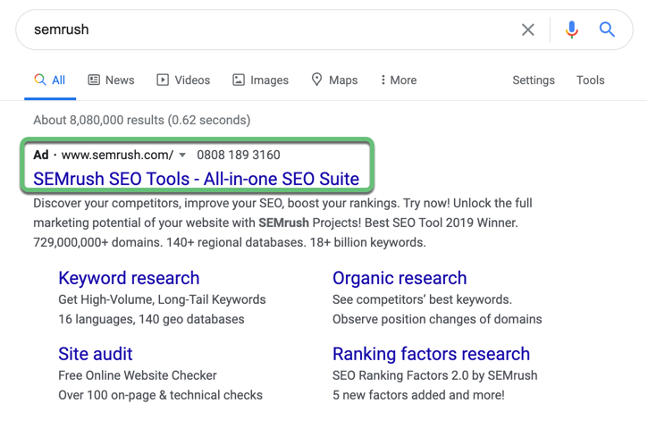Open the Organic research sitelink

point(399,278)
